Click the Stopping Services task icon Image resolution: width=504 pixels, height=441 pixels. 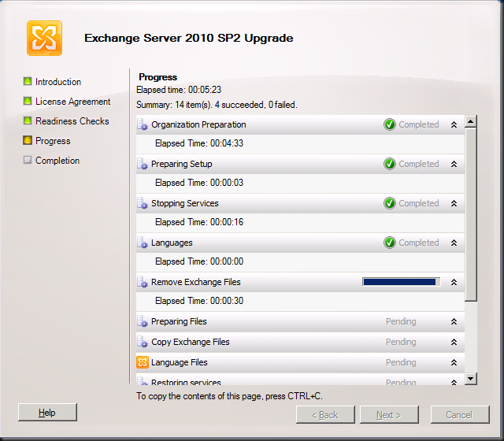point(143,203)
